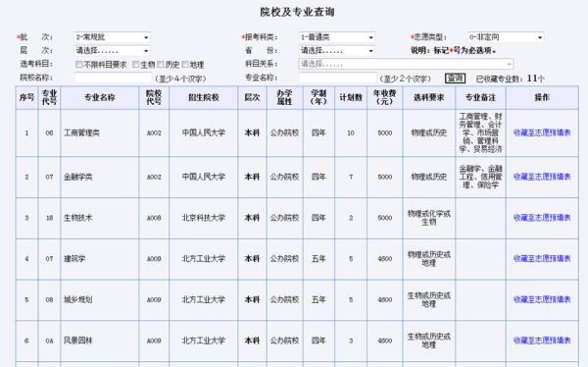Click the 计划数 column header
588x367 pixels.
351,98
